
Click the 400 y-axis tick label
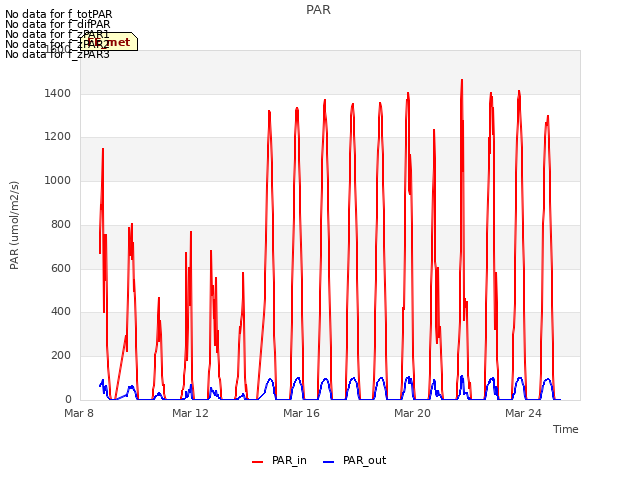point(61,311)
